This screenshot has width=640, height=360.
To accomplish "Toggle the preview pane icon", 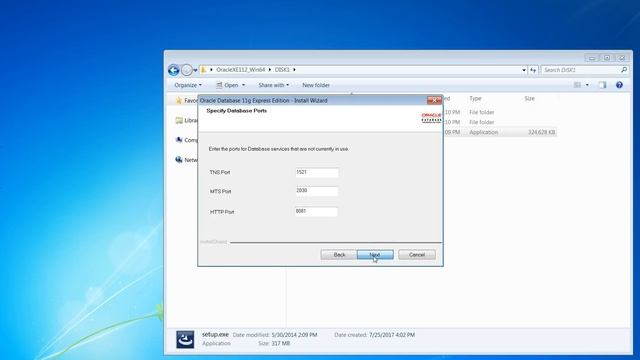I will [x=602, y=85].
